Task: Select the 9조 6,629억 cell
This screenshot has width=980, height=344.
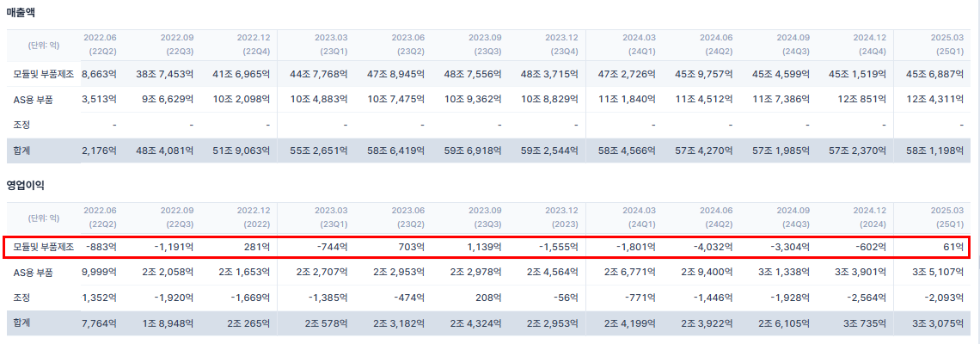Action: [x=168, y=99]
